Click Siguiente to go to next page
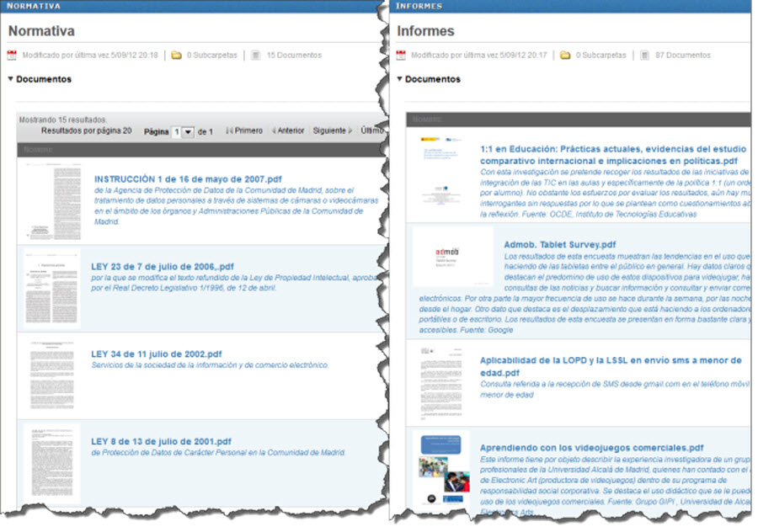 pyautogui.click(x=333, y=131)
